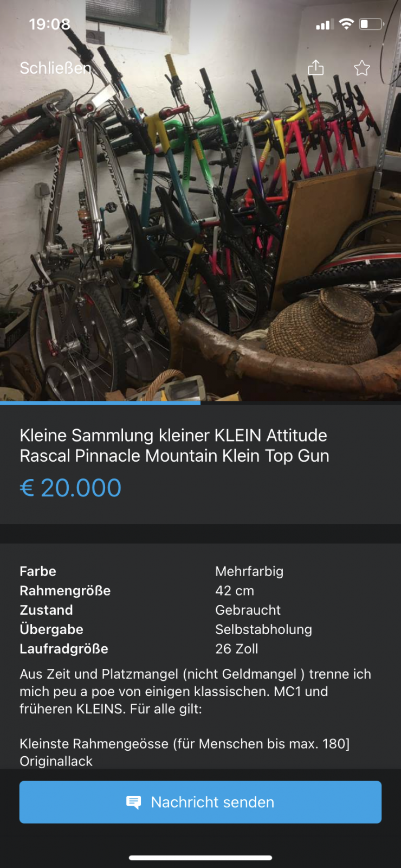
Task: Tap the home indicator bar at bottom
Action: pos(200,858)
